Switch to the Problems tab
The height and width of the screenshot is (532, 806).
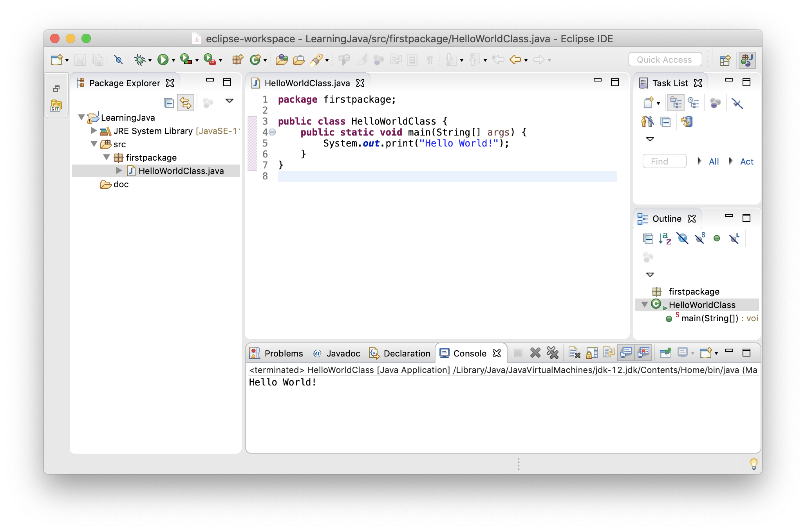pos(276,353)
